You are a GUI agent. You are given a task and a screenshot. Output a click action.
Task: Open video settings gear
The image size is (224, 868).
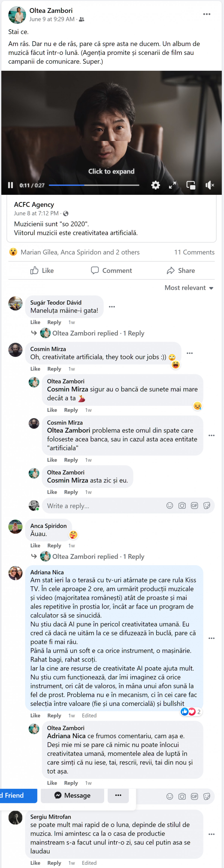pos(155,185)
